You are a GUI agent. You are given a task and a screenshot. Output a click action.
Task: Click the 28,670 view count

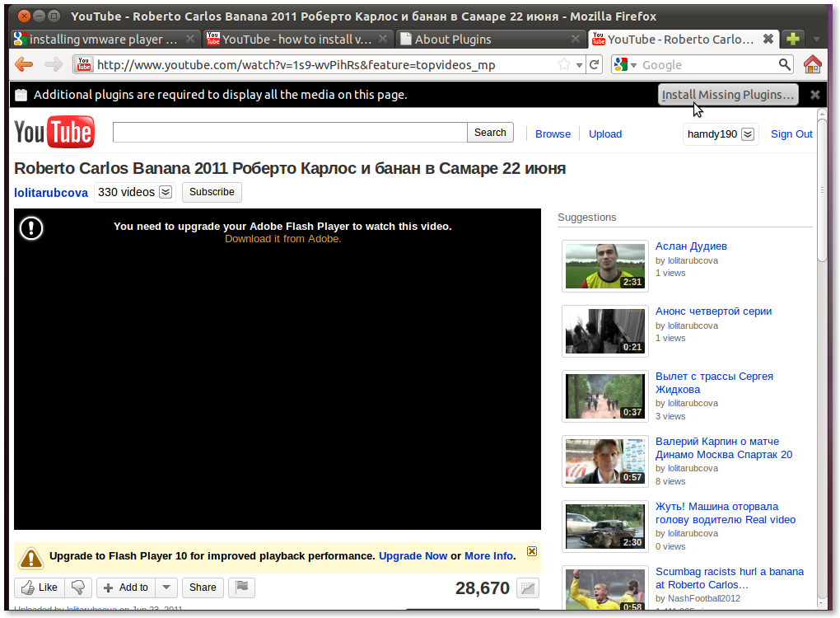[483, 588]
